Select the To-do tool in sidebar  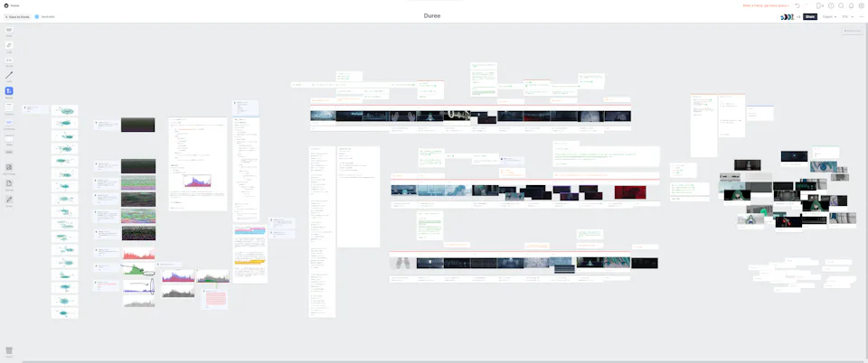(9, 60)
